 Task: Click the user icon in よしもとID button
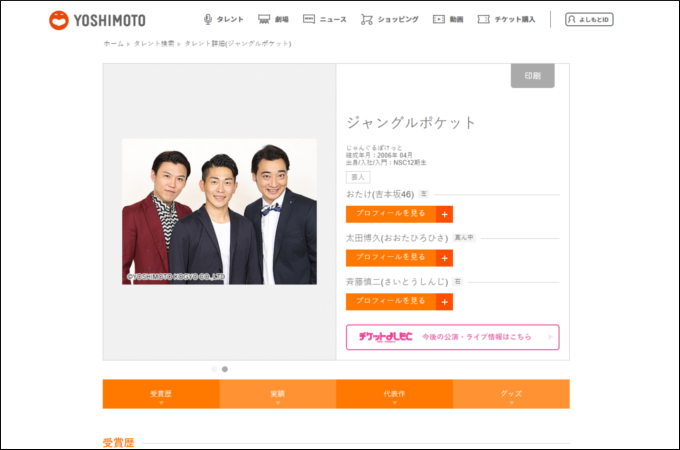572,20
